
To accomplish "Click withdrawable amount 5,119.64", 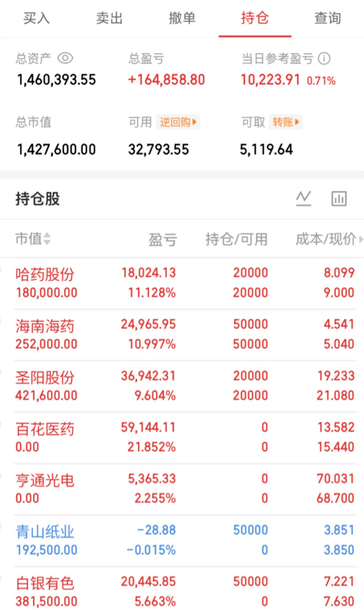I will click(267, 150).
